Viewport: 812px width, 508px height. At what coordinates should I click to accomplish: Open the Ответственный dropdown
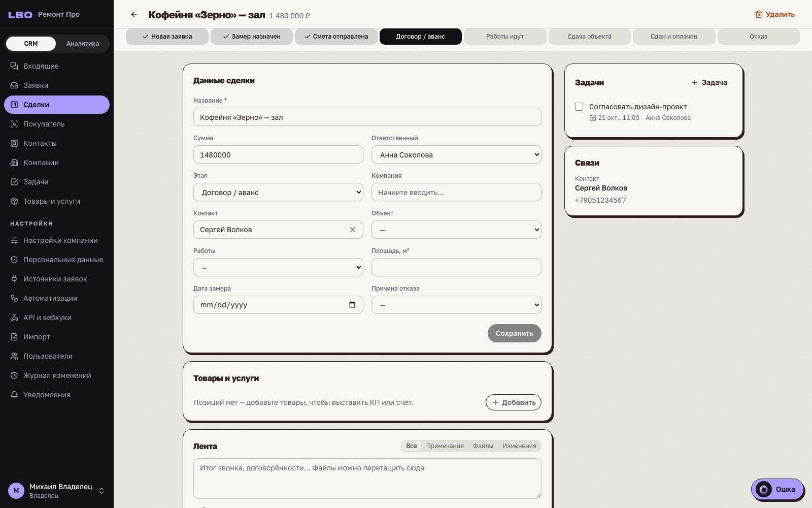pos(456,155)
